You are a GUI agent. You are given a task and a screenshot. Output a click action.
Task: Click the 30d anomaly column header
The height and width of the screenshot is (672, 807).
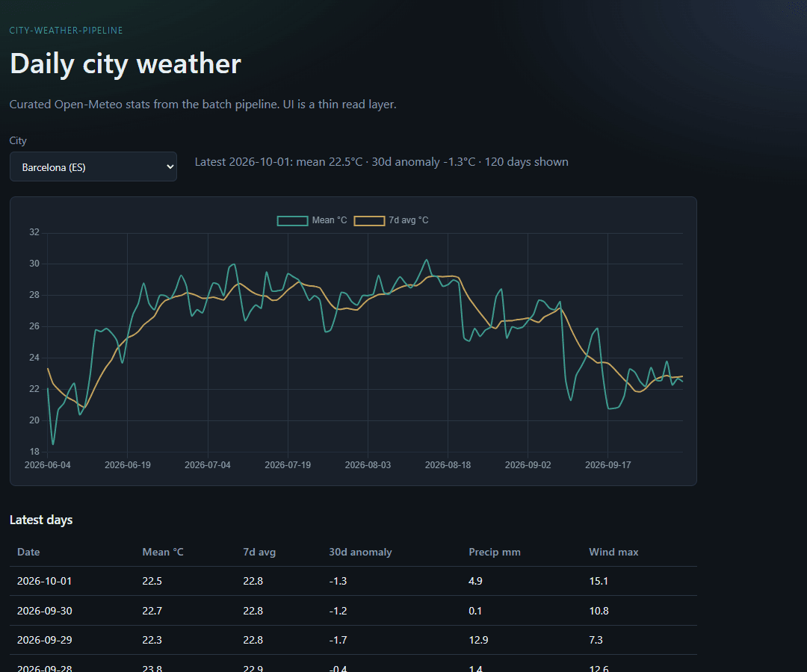[x=360, y=552]
